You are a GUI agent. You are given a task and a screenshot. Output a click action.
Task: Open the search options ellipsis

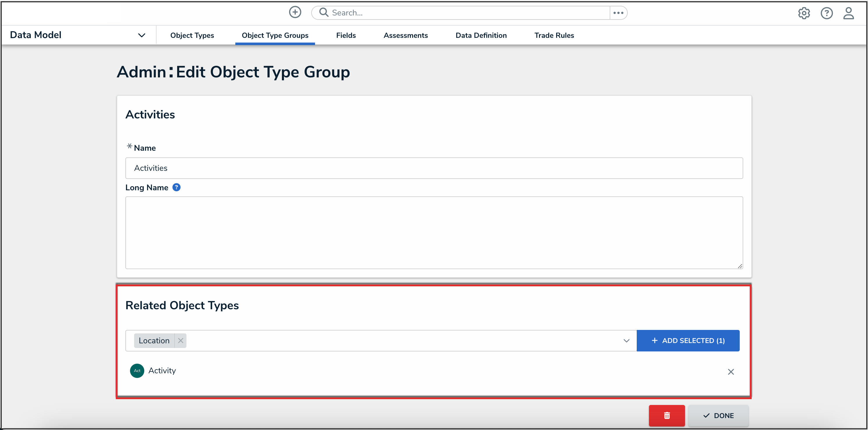[618, 13]
